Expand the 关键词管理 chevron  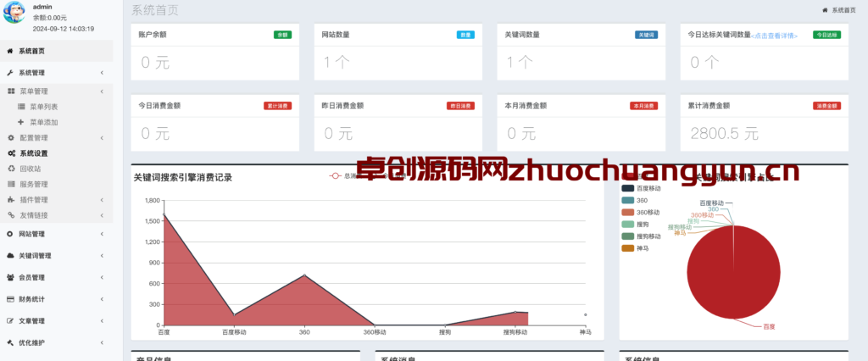pos(103,256)
